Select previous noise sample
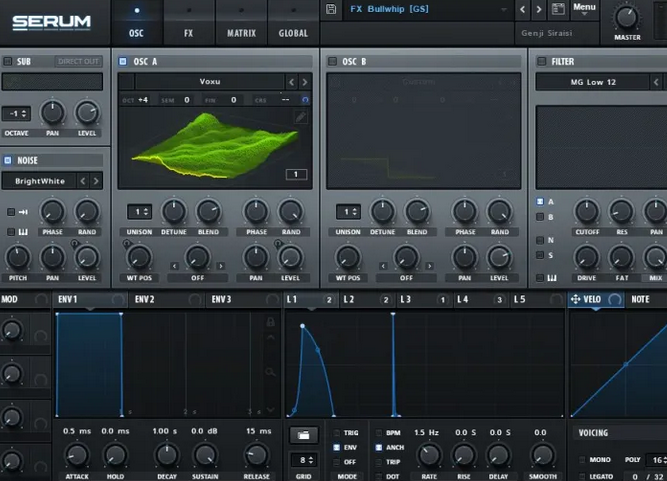 (x=83, y=181)
